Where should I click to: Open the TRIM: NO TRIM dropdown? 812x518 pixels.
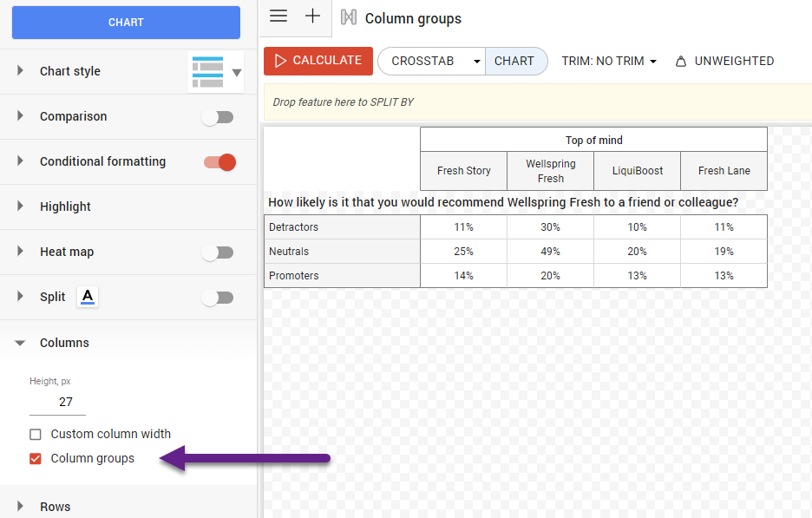click(609, 61)
